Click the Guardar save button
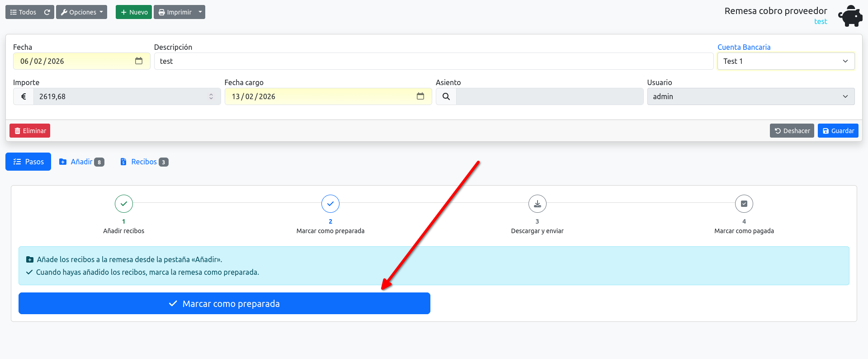868x359 pixels. [x=838, y=131]
